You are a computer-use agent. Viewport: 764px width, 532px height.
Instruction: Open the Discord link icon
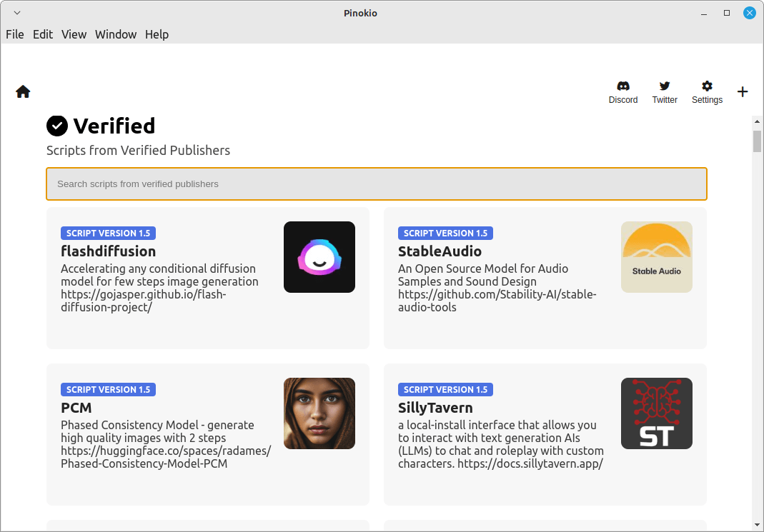click(x=623, y=86)
